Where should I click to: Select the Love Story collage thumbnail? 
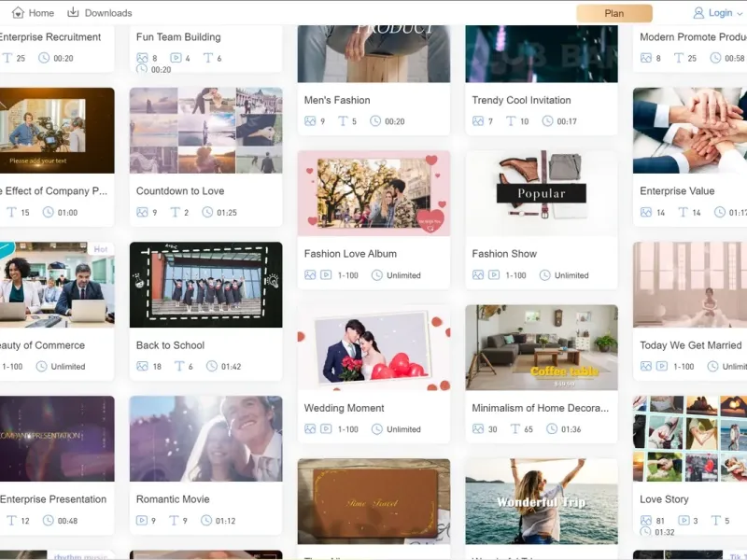pos(690,439)
